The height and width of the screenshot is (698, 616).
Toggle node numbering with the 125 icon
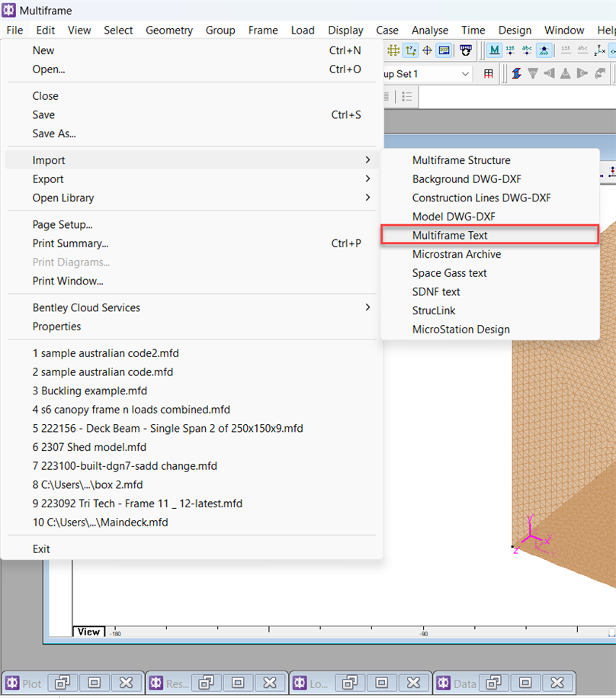point(511,50)
